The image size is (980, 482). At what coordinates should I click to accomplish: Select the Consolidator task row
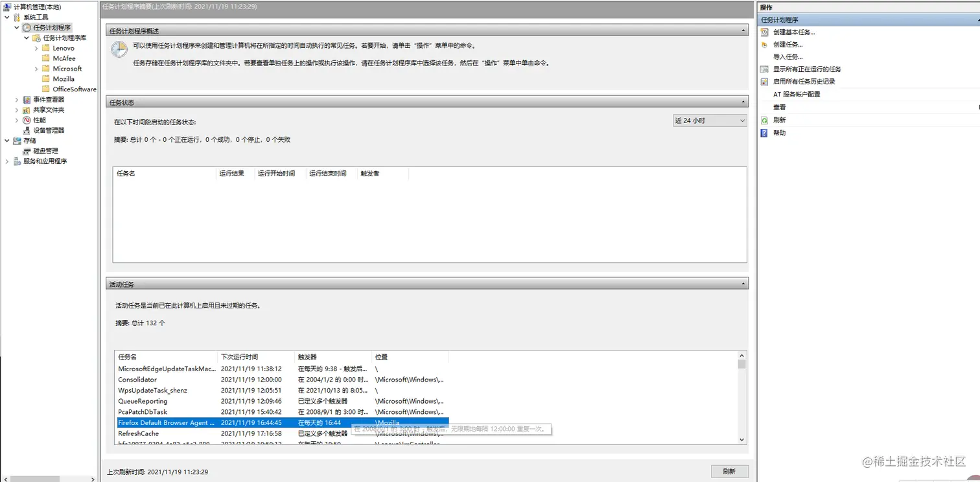pos(282,380)
